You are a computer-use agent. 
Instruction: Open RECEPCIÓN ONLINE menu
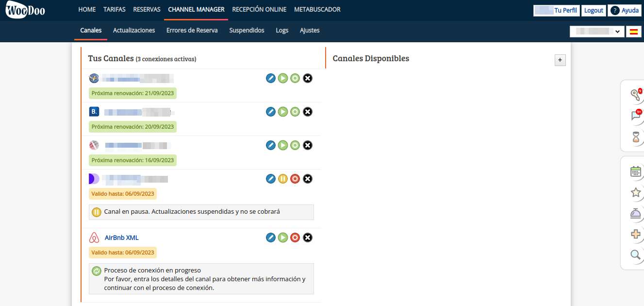(259, 10)
